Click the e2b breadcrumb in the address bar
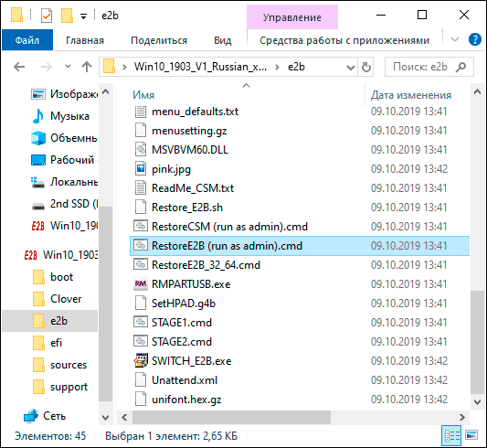 pos(296,67)
